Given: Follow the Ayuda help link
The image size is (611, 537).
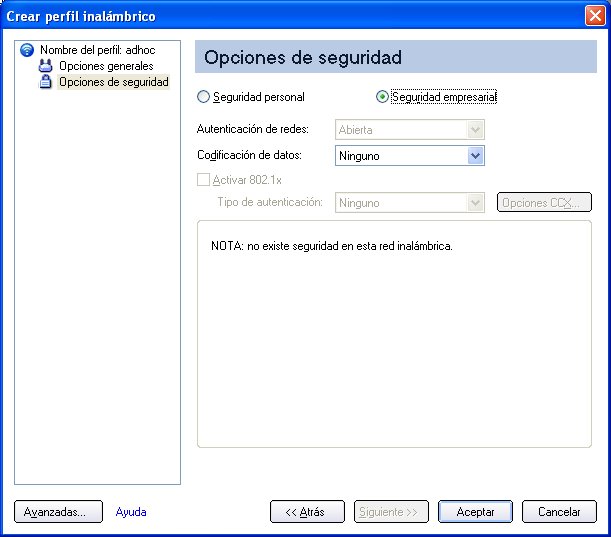Looking at the screenshot, I should click(x=131, y=512).
